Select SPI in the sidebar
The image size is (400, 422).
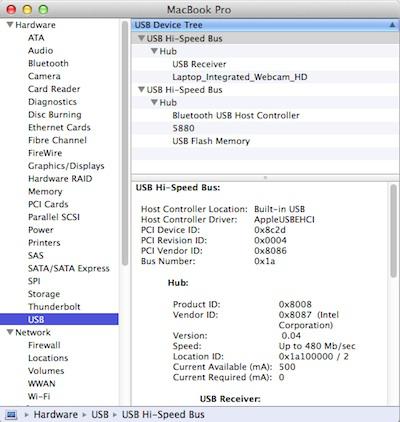(34, 281)
